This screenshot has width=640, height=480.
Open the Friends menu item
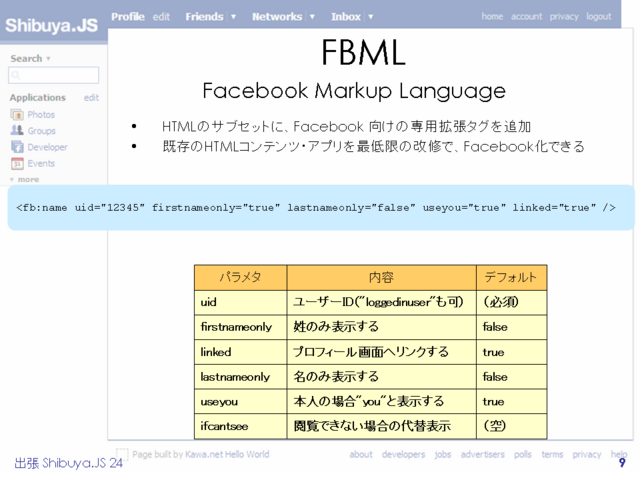click(204, 17)
